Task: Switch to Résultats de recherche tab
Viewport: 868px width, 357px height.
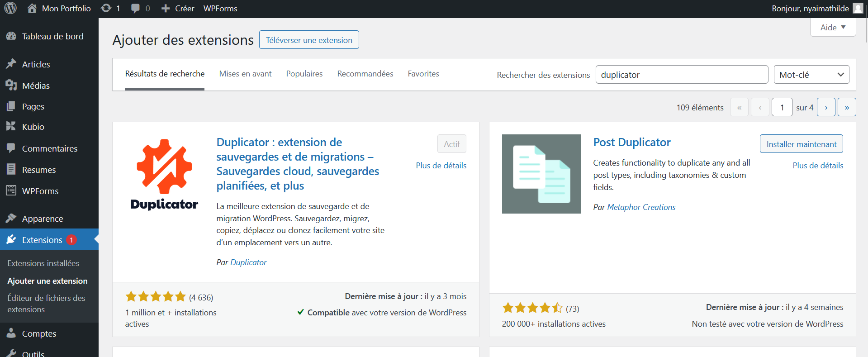Action: 165,74
